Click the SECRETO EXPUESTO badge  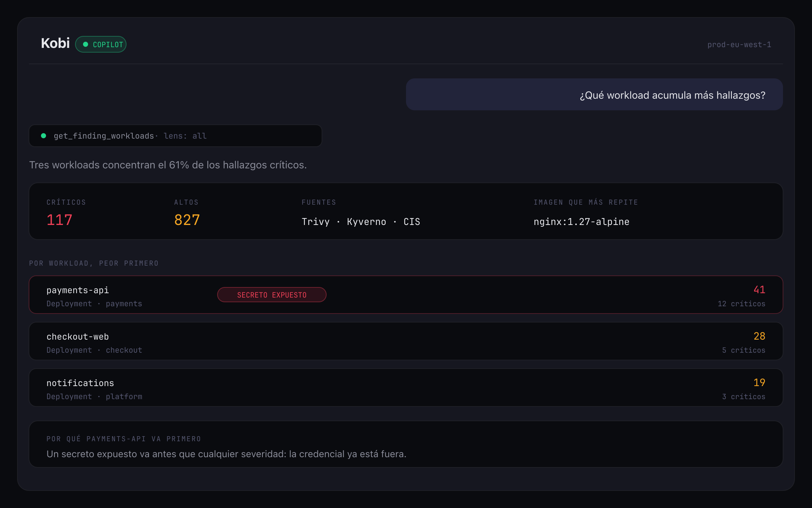pos(272,295)
